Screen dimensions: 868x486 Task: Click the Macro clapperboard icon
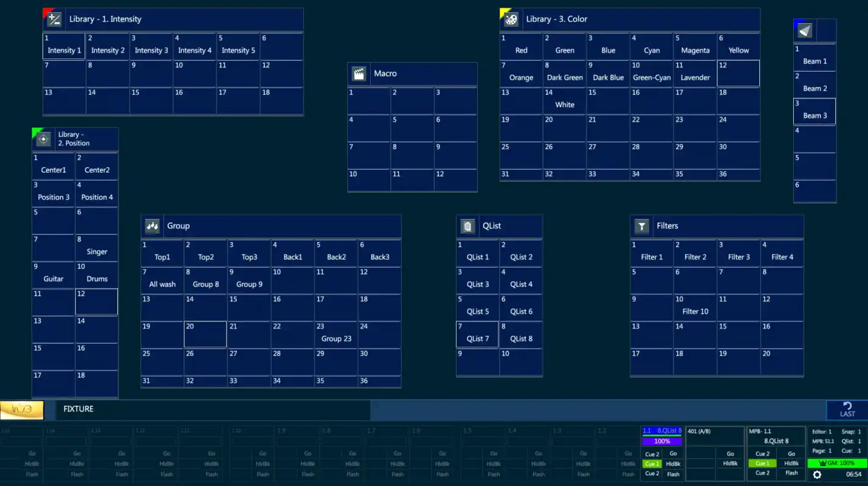click(359, 74)
